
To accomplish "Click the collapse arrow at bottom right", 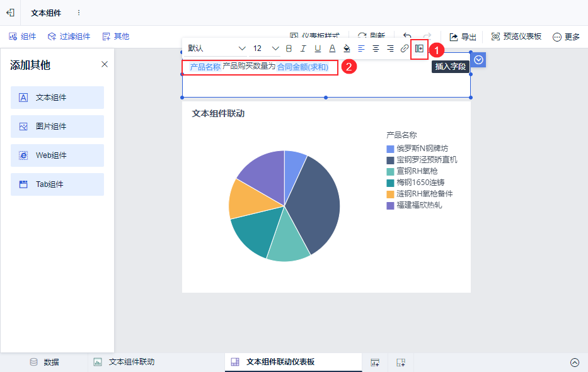I will click(575, 363).
